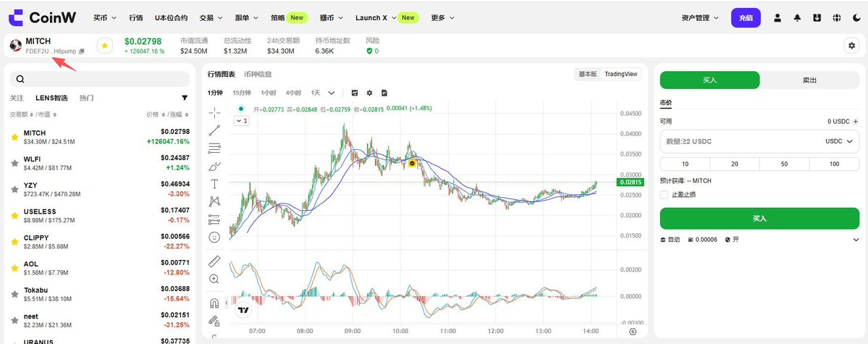
Task: Focus the token search field
Action: (x=100, y=79)
